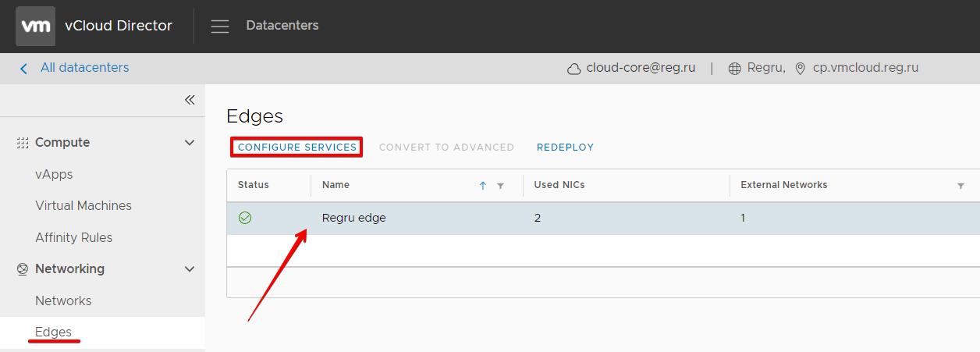980x352 pixels.
Task: Open the hamburger navigation menu
Action: coord(220,26)
